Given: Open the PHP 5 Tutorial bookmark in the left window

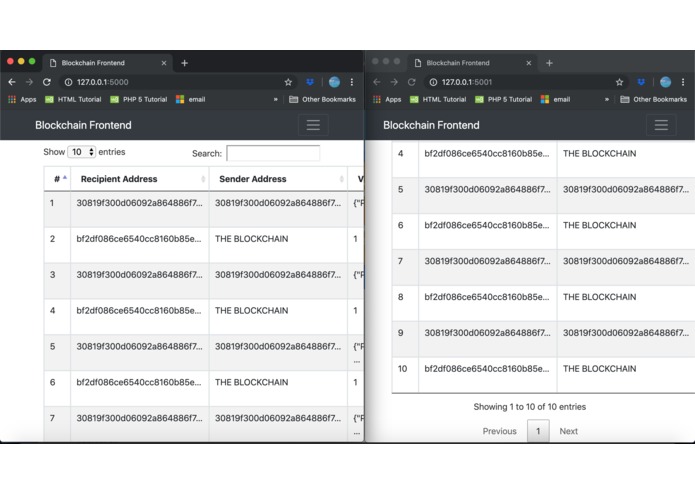Looking at the screenshot, I should (139, 99).
